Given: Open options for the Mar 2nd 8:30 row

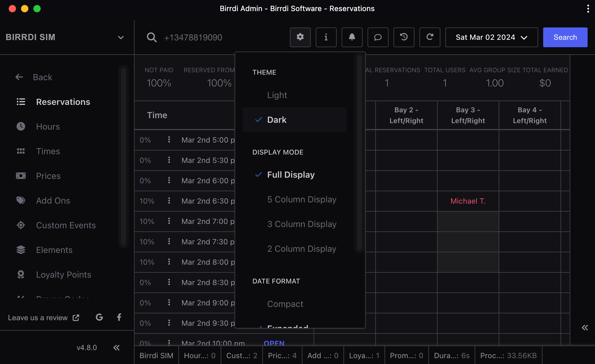Looking at the screenshot, I should [x=169, y=282].
